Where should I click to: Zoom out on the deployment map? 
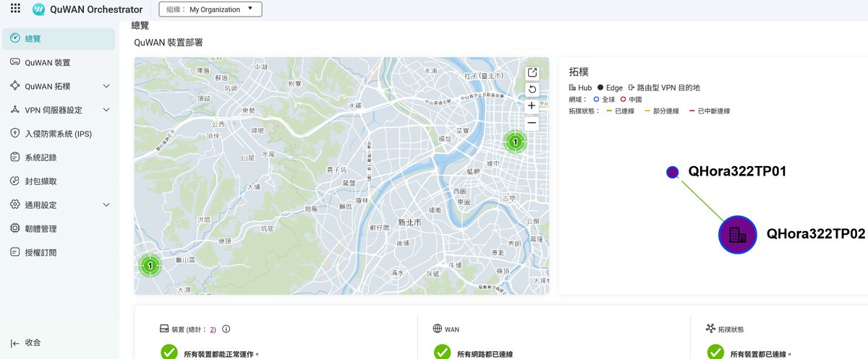532,123
